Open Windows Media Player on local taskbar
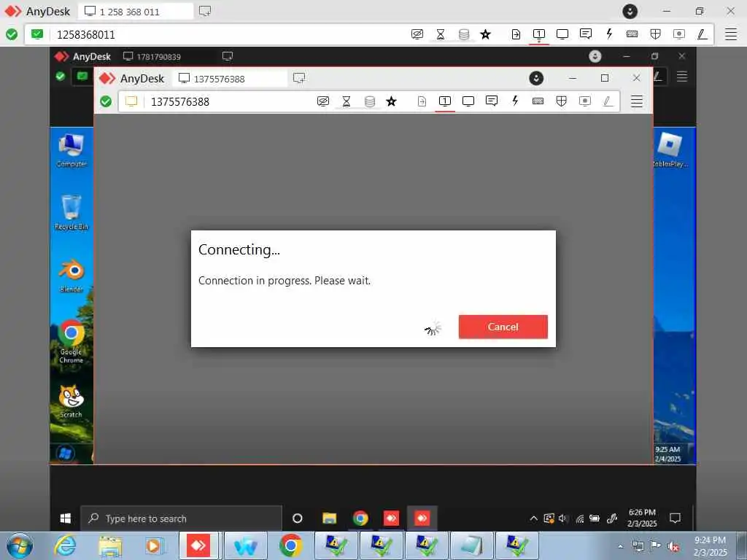 (155, 545)
